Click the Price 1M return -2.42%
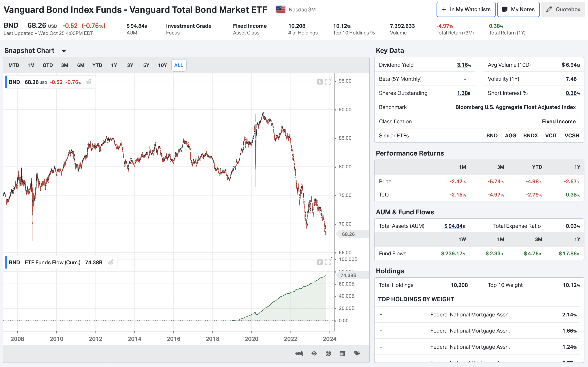Viewport: 588px width, 367px height. (457, 181)
